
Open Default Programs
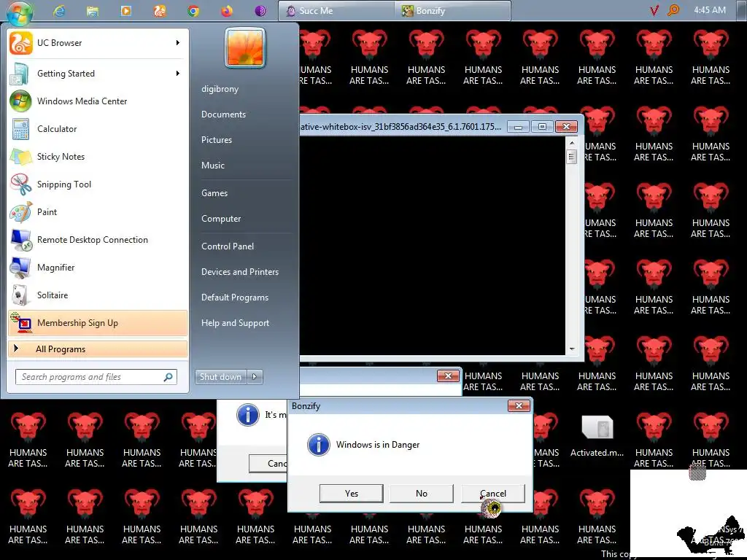[x=234, y=297]
